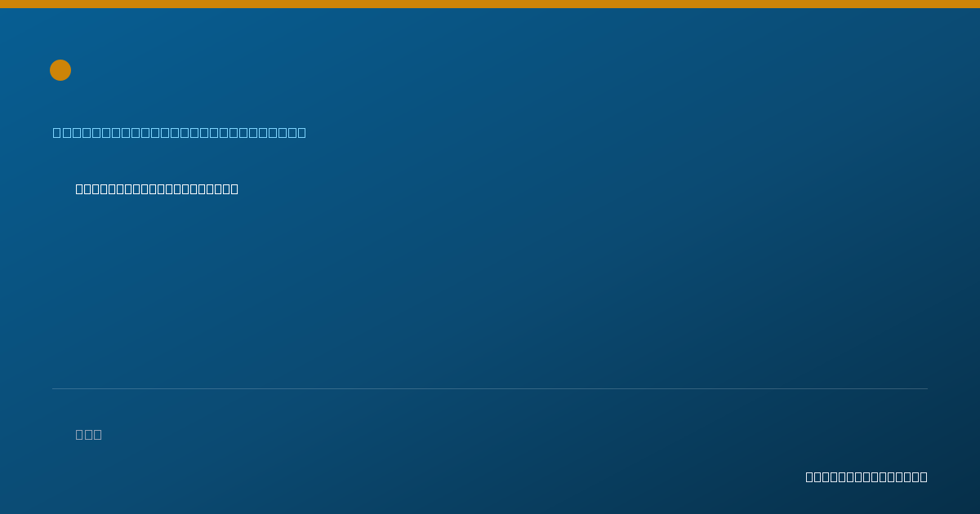Click the last character box of the light blue heading
Image resolution: width=980 pixels, height=514 pixels.
(302, 132)
